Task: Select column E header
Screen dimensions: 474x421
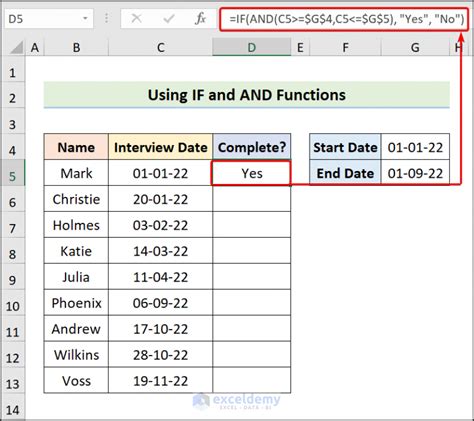Action: (x=300, y=47)
